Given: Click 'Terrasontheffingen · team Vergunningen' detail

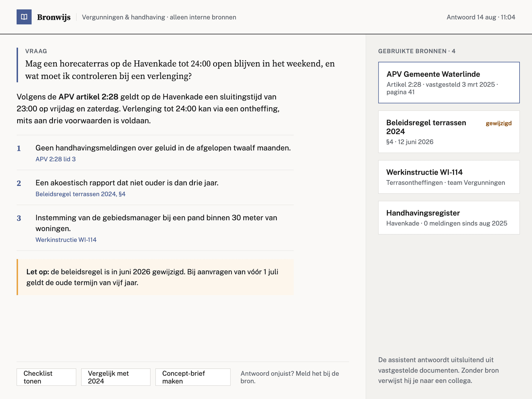Looking at the screenshot, I should click(x=446, y=183).
